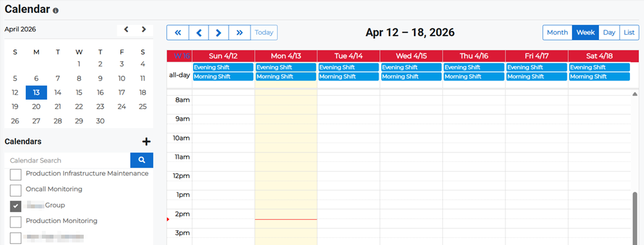Viewport: 644px width, 245px height.
Task: Select April 26 in mini calendar
Action: (15, 121)
